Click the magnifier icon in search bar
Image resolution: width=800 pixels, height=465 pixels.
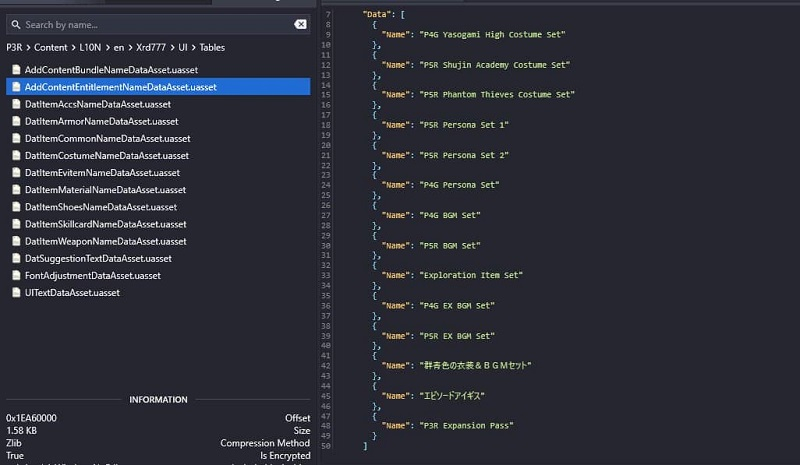point(16,24)
